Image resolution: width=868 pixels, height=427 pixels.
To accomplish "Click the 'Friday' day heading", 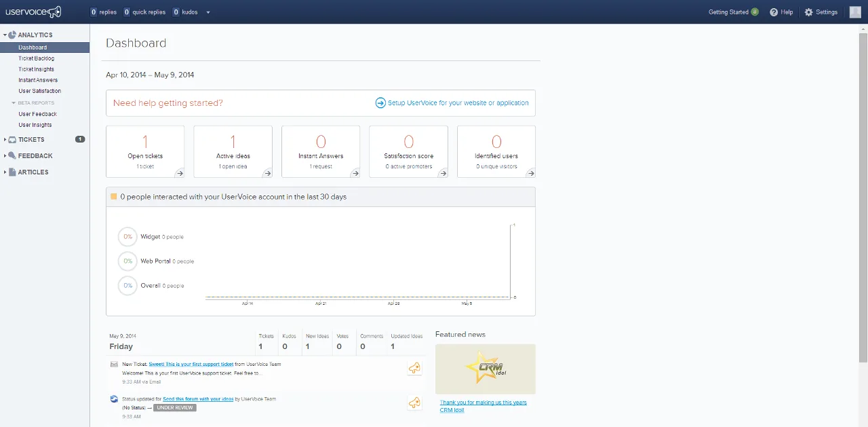I will (121, 346).
